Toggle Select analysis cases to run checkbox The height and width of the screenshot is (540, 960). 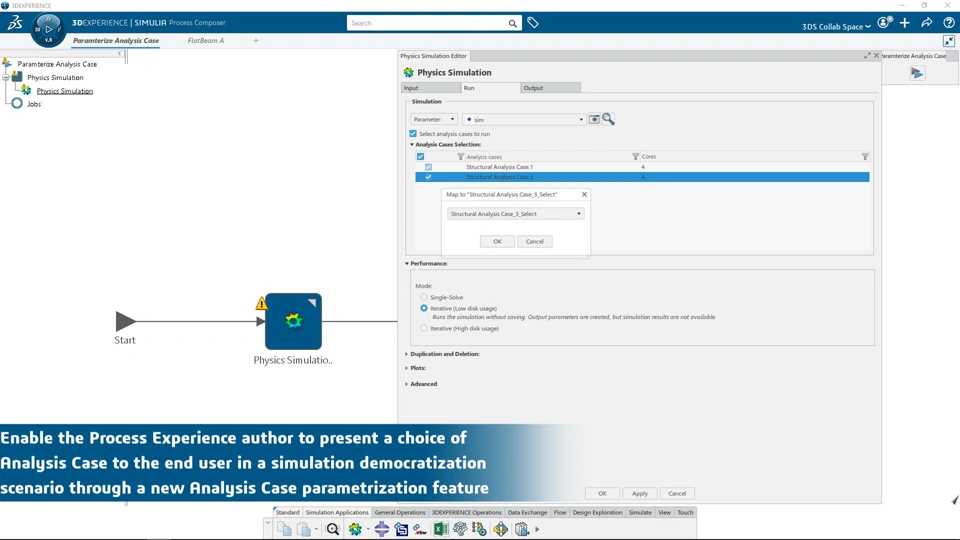click(413, 133)
